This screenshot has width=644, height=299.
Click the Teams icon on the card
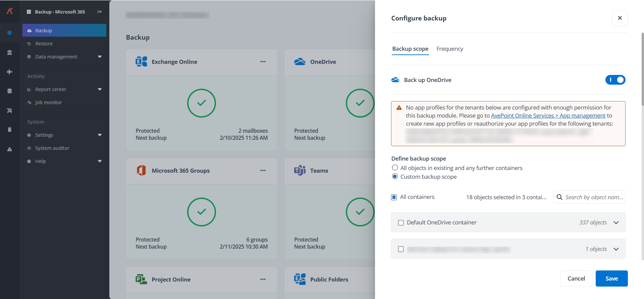(300, 171)
